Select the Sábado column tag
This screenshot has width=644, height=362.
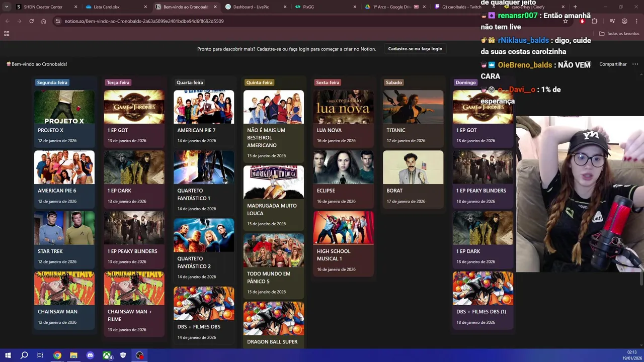click(x=394, y=82)
